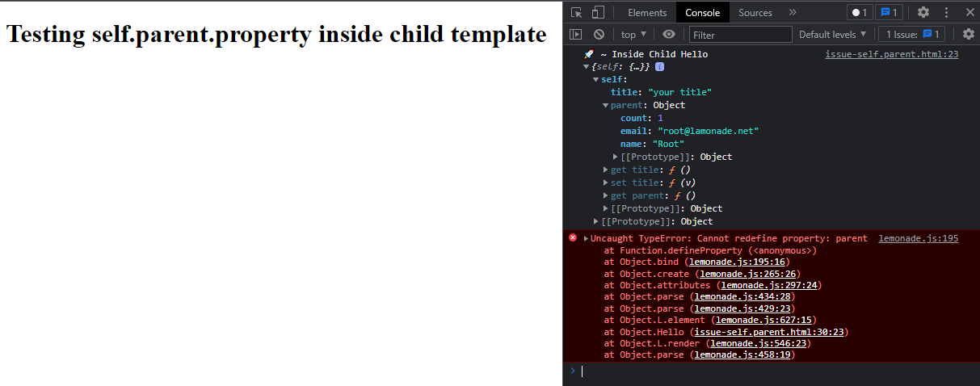Switch to the Elements tab
This screenshot has height=386, width=980.
(647, 12)
